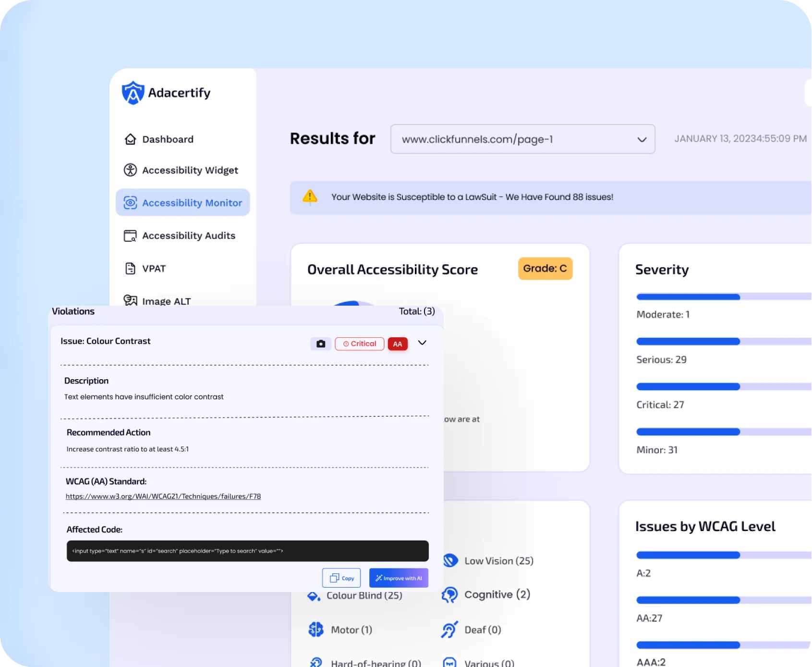812x667 pixels.
Task: Click the Critical severity badge
Action: click(359, 344)
